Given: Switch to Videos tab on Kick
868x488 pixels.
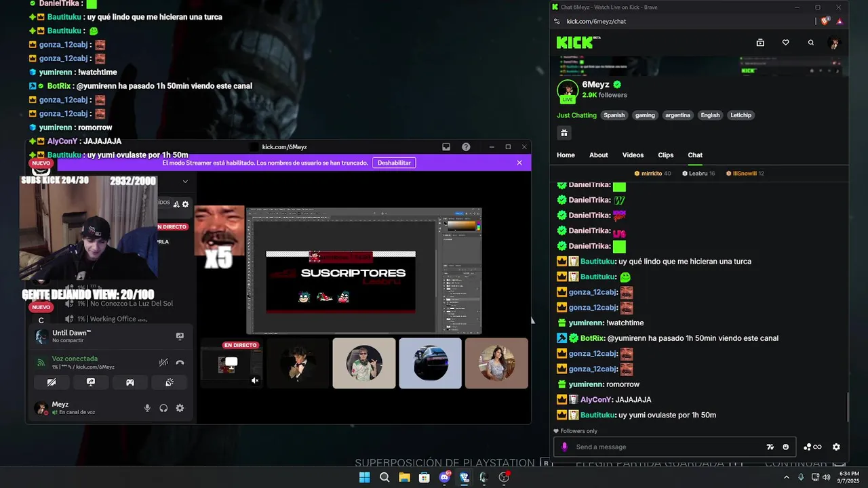Looking at the screenshot, I should [x=633, y=155].
